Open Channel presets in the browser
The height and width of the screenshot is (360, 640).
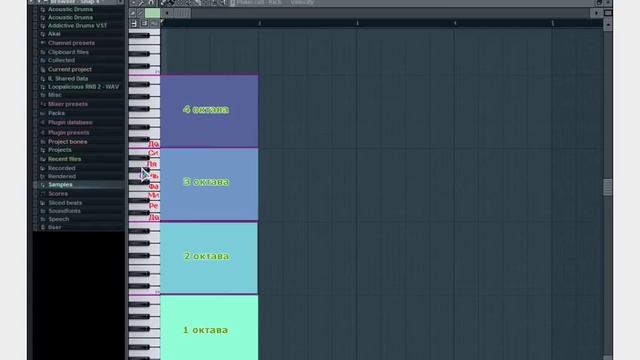[x=71, y=43]
